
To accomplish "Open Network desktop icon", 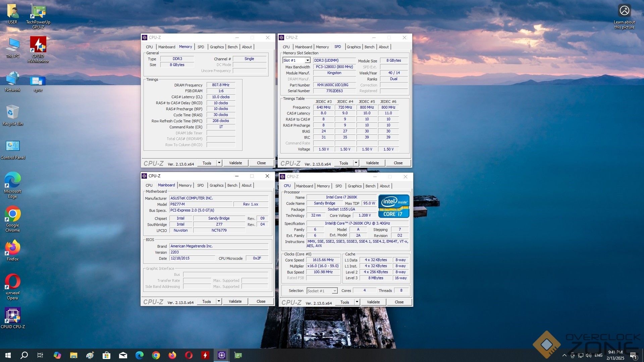I will pyautogui.click(x=13, y=81).
